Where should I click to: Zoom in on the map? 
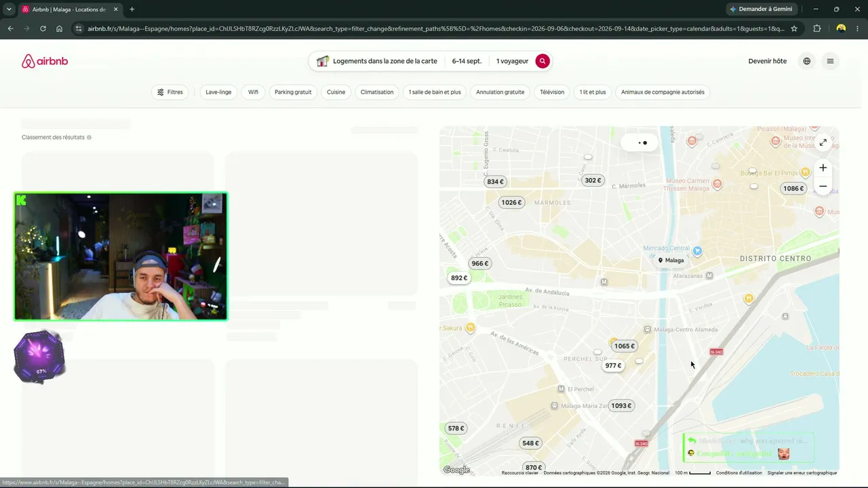(x=823, y=168)
